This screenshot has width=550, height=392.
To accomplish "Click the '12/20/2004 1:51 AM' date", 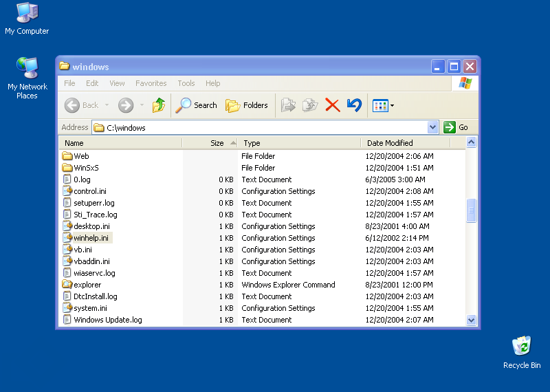I will click(x=399, y=167).
